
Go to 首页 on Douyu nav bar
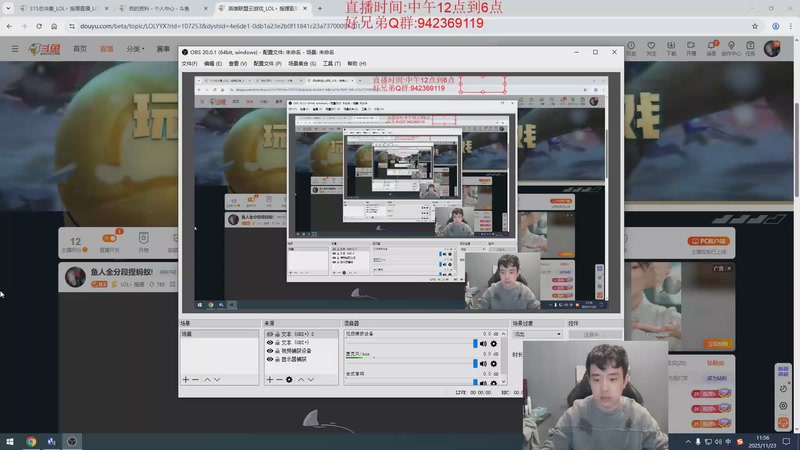coord(80,49)
